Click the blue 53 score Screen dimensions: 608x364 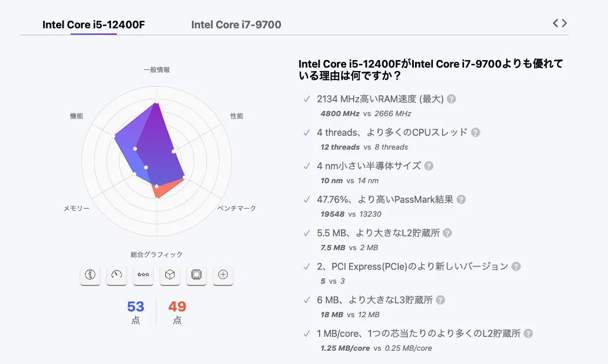pos(136,307)
